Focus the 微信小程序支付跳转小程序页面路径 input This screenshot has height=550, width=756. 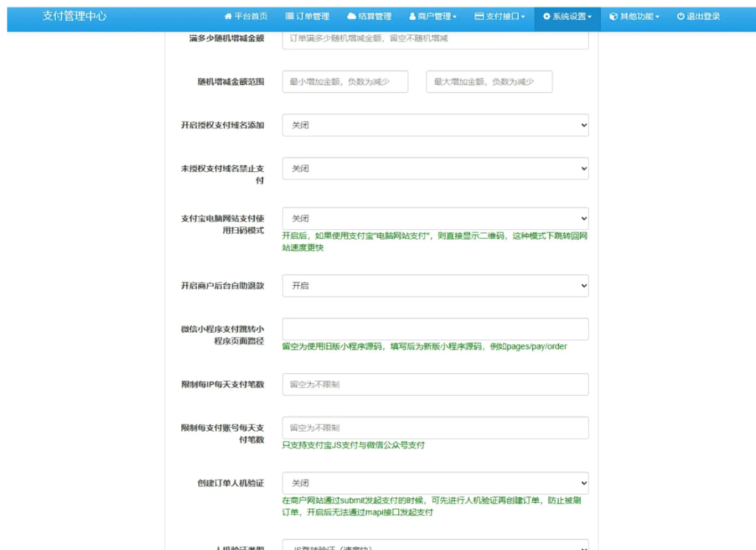pos(435,329)
